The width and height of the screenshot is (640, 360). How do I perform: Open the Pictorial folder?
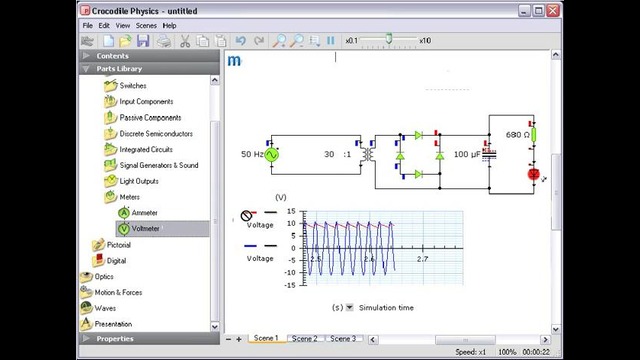coord(111,245)
